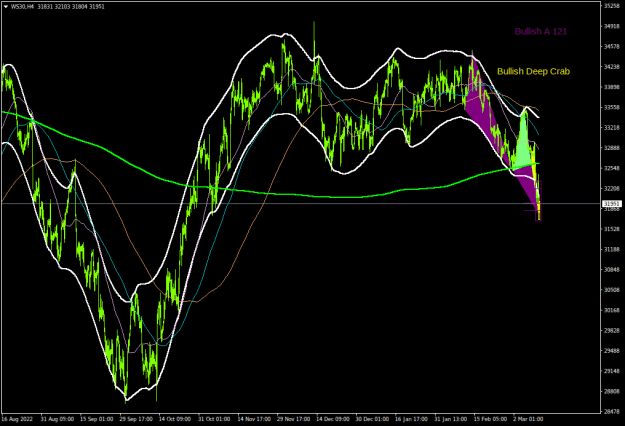Viewport: 625px width, 426px height.
Task: Open the chart menu triangle beside WS30,H4
Action: [x=6, y=6]
